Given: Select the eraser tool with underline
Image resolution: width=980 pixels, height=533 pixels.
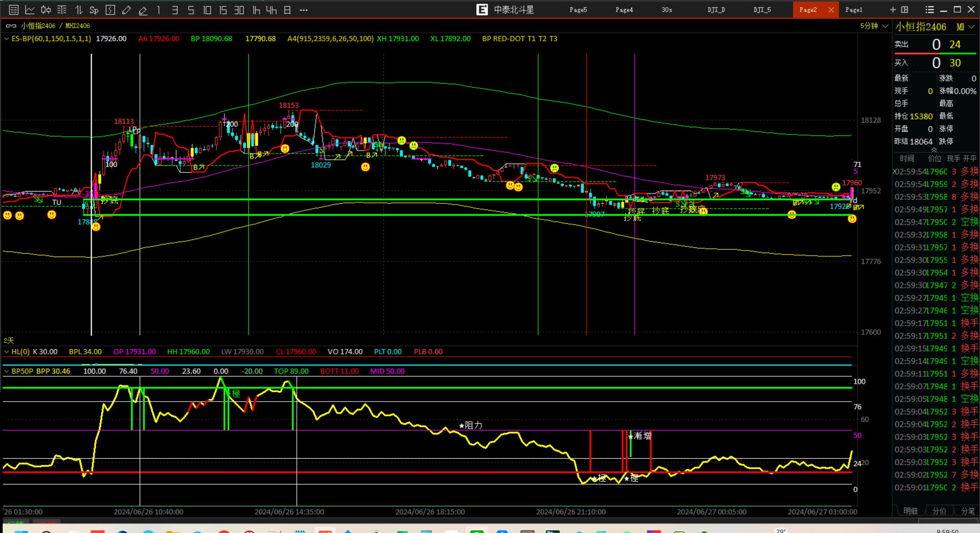Looking at the screenshot, I should click(x=143, y=10).
